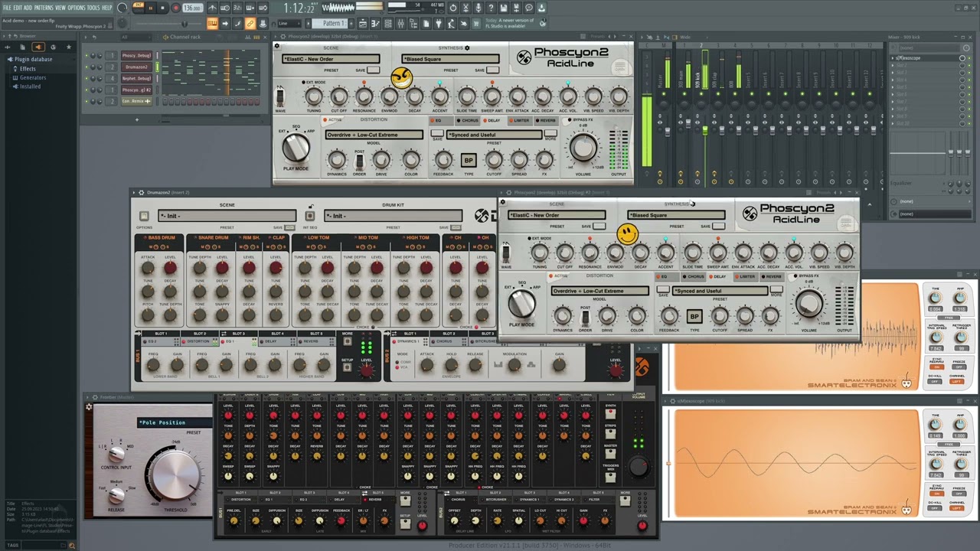980x551 pixels.
Task: Click the tempo 136.000 field
Action: pos(192,8)
